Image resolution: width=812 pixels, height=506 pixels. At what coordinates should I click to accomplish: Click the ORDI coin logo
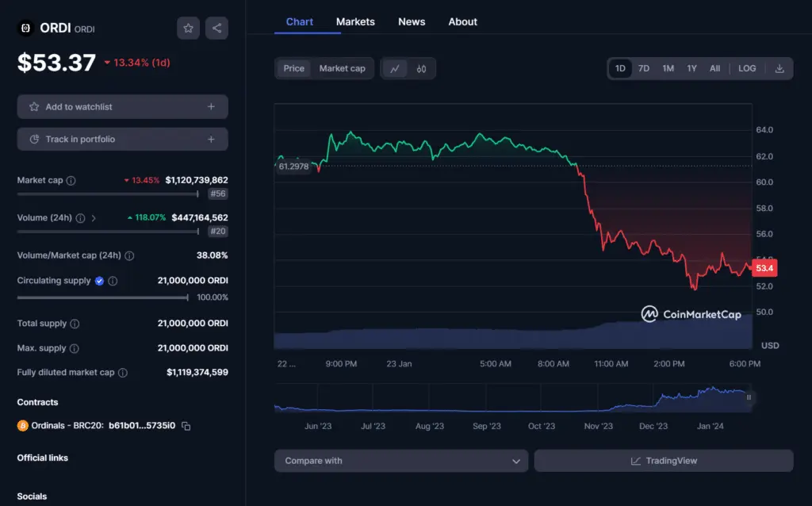(25, 28)
